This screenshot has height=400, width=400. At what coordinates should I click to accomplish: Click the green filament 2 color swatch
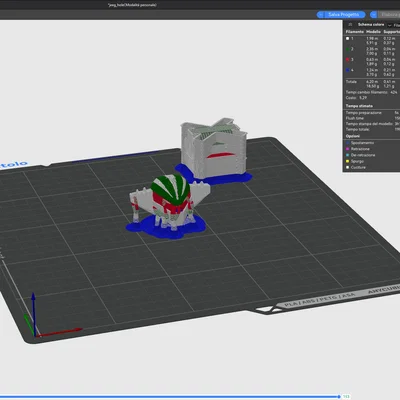click(x=348, y=49)
